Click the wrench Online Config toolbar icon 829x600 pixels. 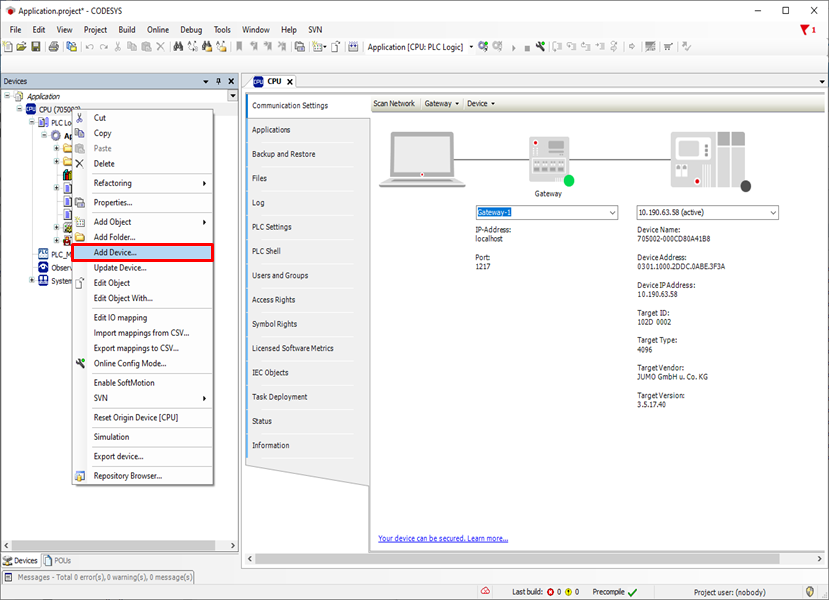click(540, 47)
